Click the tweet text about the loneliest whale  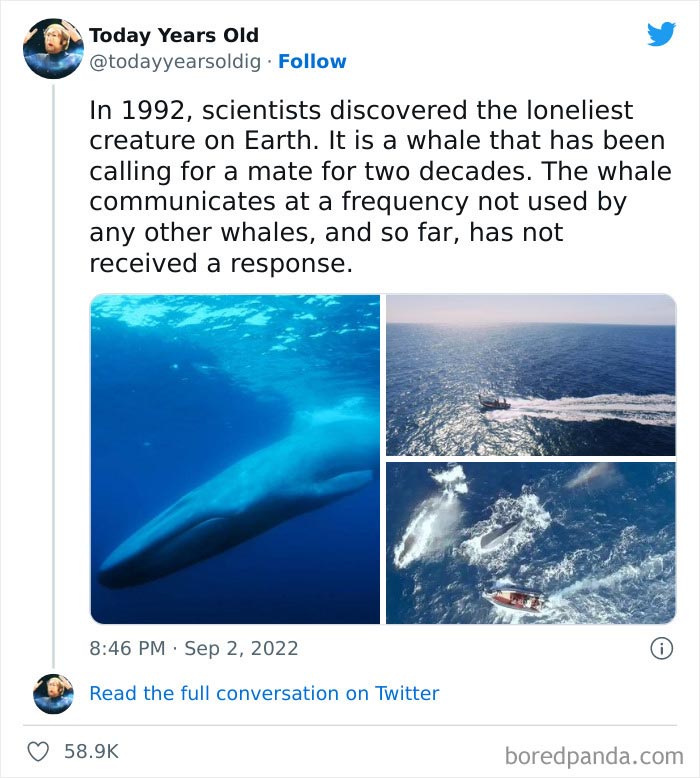[x=380, y=187]
